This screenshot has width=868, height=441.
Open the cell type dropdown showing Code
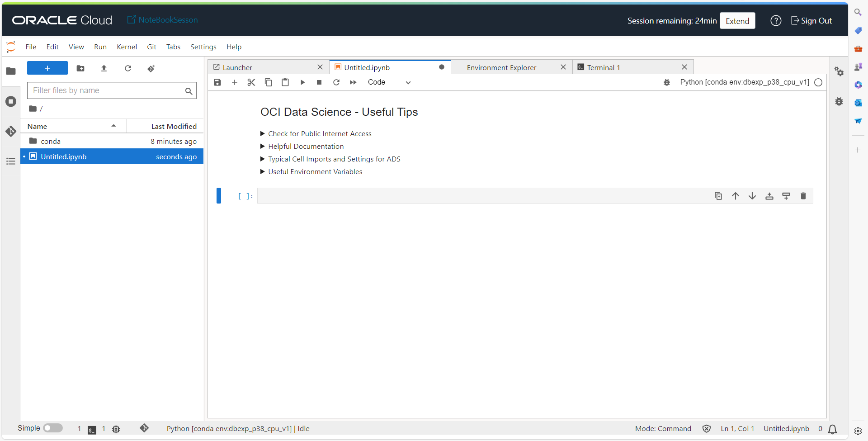point(389,82)
